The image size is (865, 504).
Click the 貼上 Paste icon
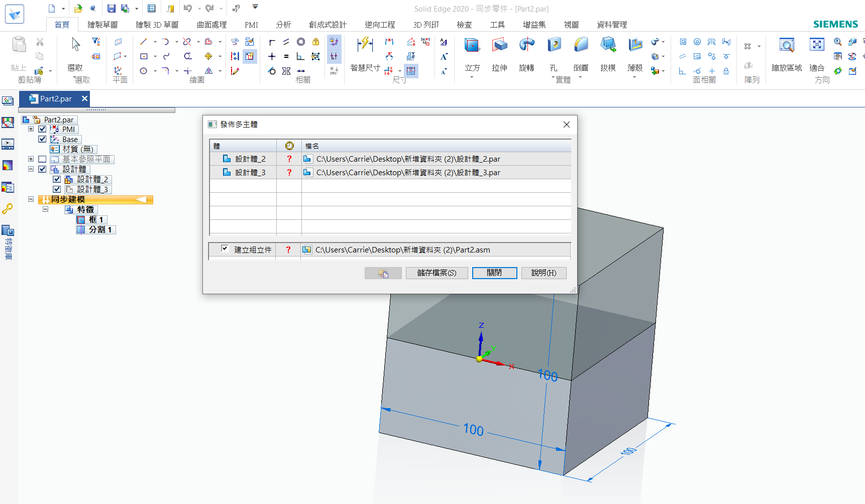(x=19, y=45)
